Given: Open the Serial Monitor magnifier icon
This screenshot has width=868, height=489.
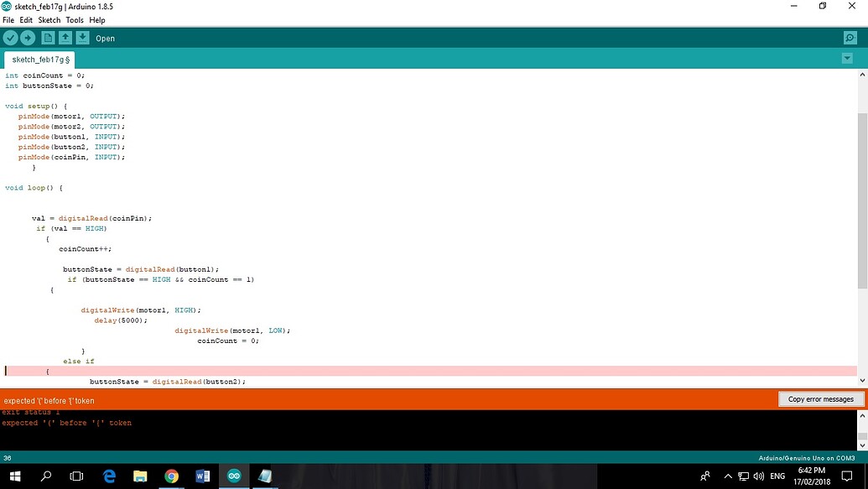Looking at the screenshot, I should click(x=850, y=37).
